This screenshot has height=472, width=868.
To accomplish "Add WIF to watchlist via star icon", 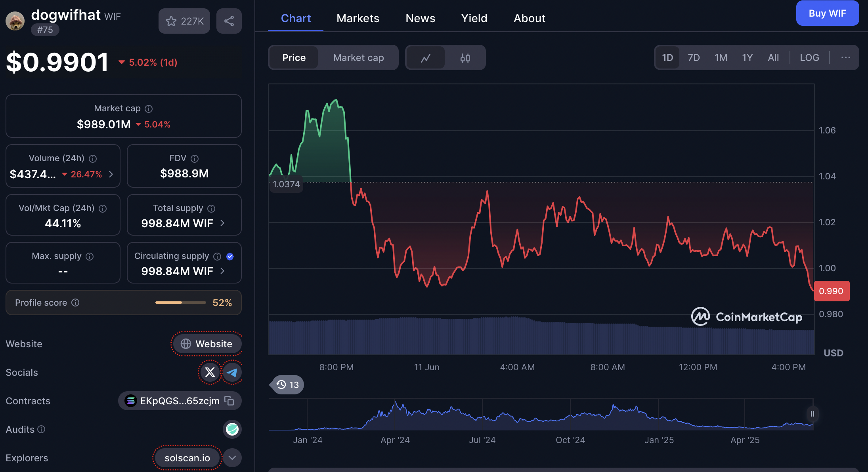I will click(184, 21).
